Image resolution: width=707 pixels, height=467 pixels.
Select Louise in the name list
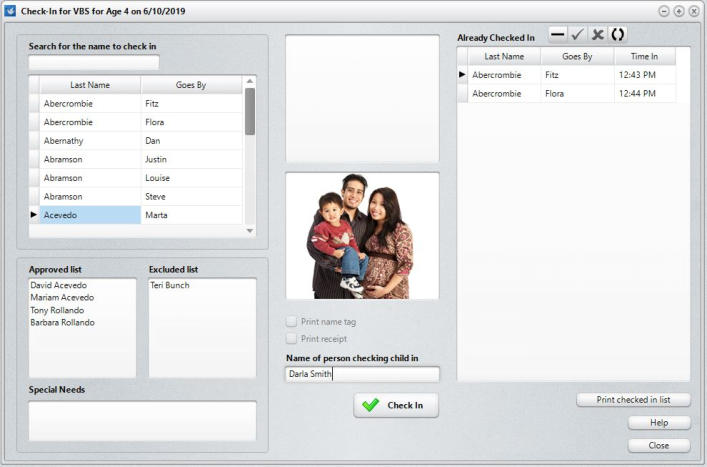[191, 178]
